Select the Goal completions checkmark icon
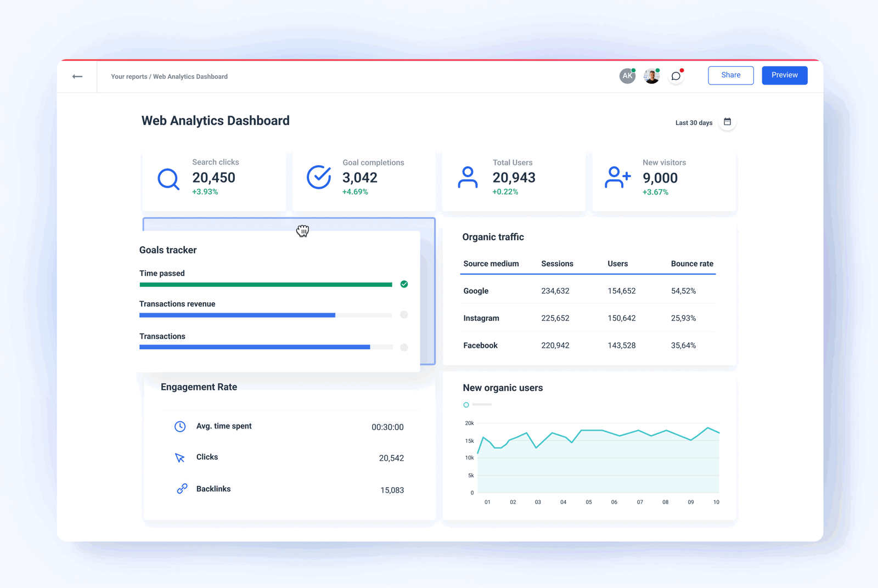This screenshot has height=588, width=878. pos(318,177)
